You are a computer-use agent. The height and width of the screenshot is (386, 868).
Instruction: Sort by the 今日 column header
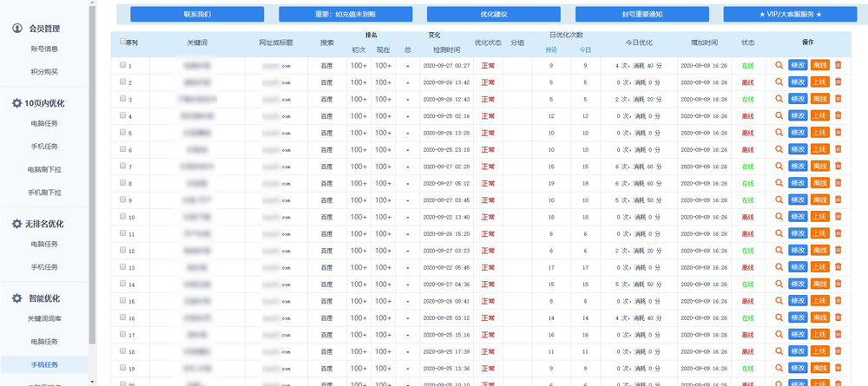pyautogui.click(x=585, y=49)
